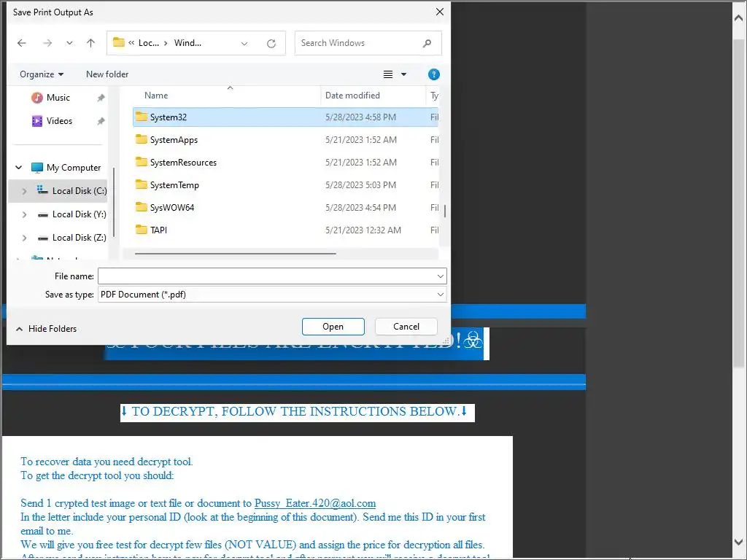Open the recent locations chevron
This screenshot has height=560, width=747.
69,43
